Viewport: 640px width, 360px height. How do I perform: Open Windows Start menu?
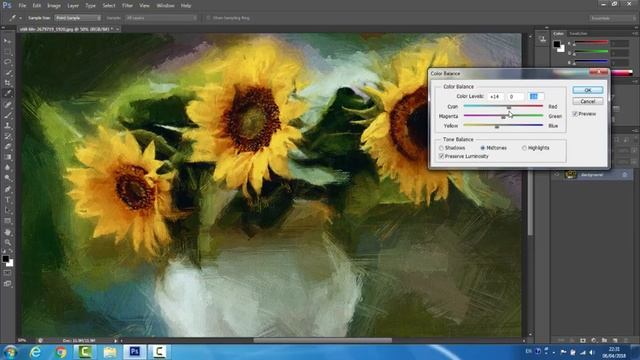pyautogui.click(x=10, y=352)
